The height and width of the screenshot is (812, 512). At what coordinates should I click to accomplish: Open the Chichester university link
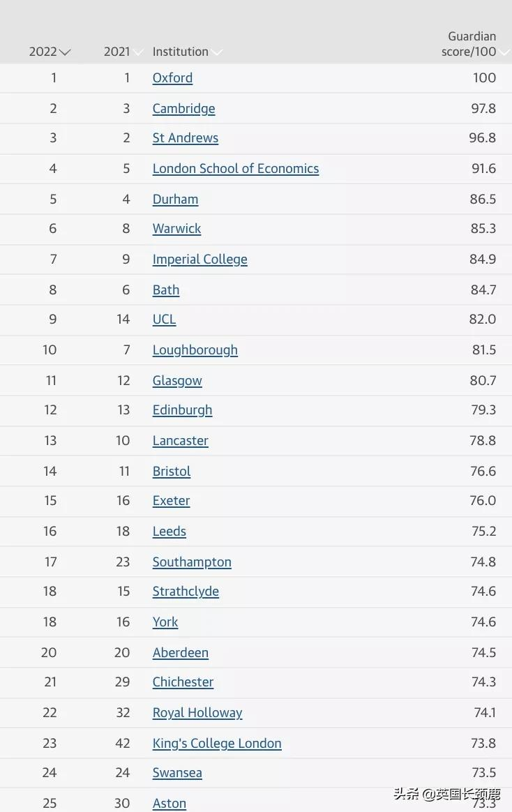[183, 682]
